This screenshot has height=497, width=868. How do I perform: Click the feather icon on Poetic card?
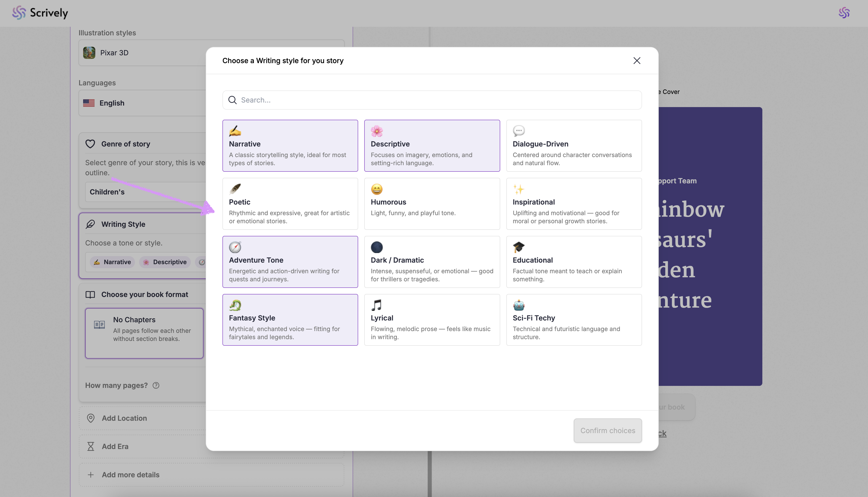[235, 189]
